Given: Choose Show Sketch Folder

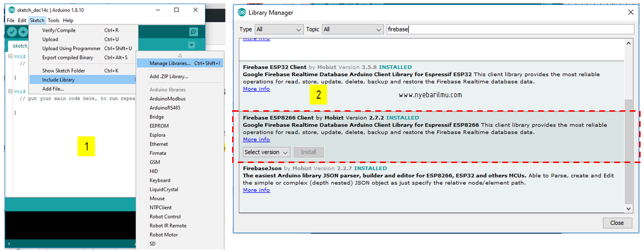Looking at the screenshot, I should [x=83, y=71].
